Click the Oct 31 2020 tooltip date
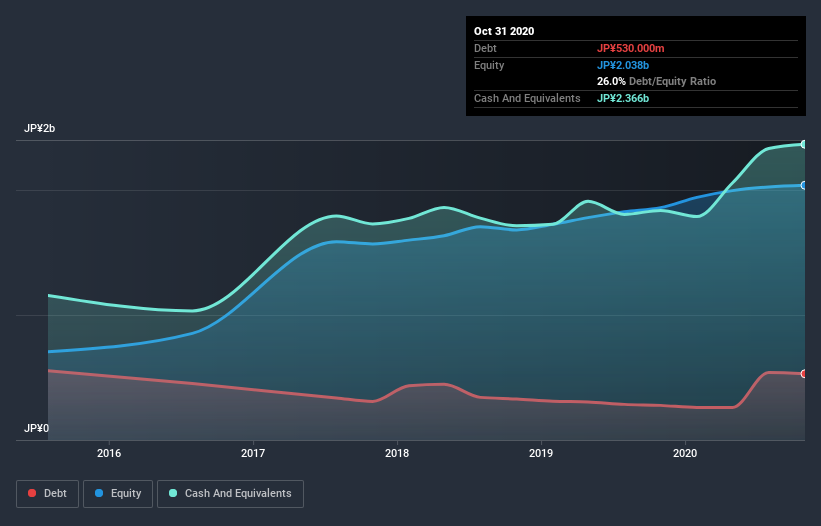 504,31
